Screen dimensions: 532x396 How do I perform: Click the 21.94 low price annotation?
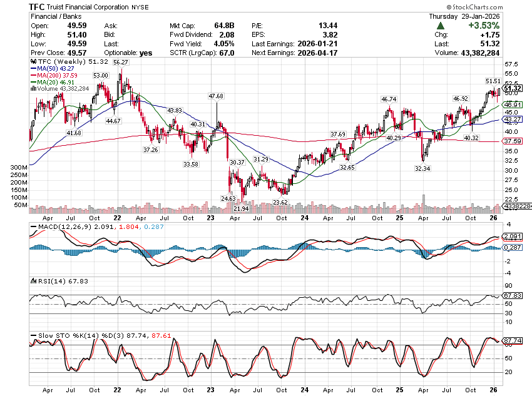tap(242, 207)
